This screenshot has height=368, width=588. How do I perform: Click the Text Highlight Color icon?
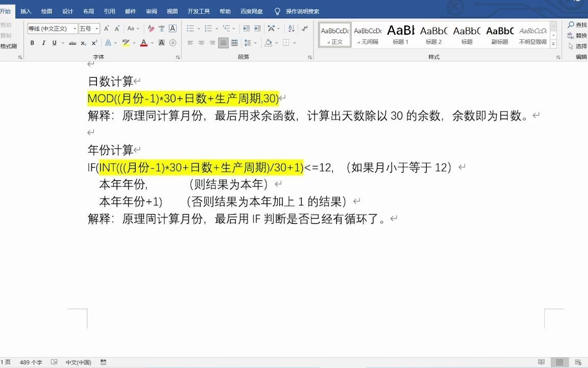click(126, 43)
